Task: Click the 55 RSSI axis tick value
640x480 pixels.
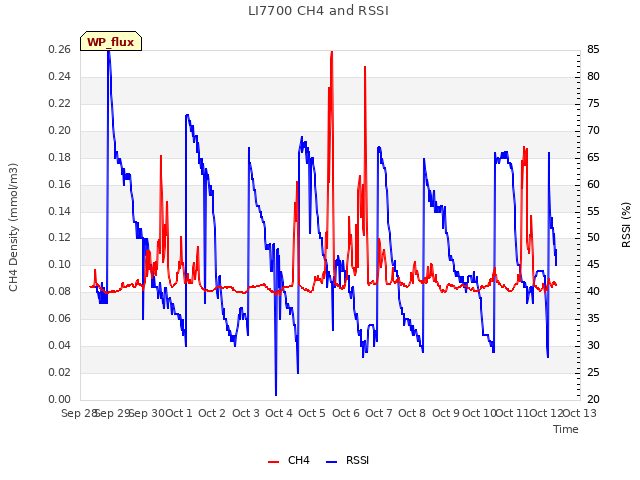Action: click(593, 211)
